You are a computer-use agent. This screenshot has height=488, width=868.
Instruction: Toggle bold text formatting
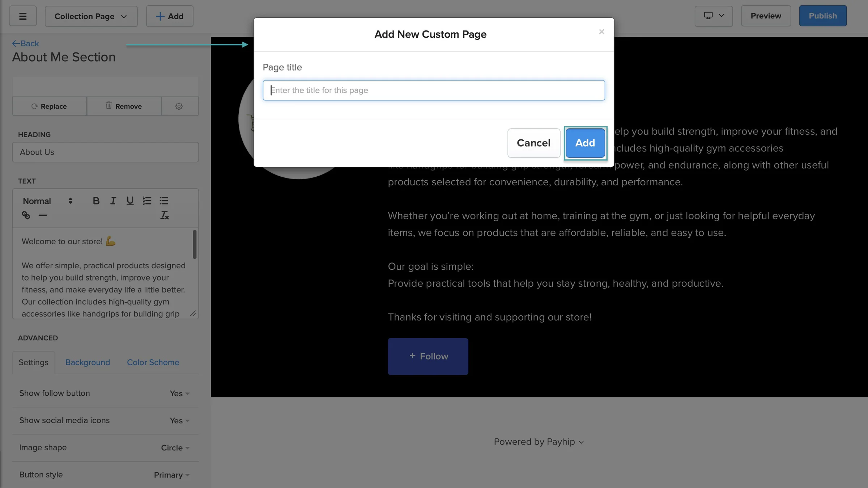(x=96, y=201)
